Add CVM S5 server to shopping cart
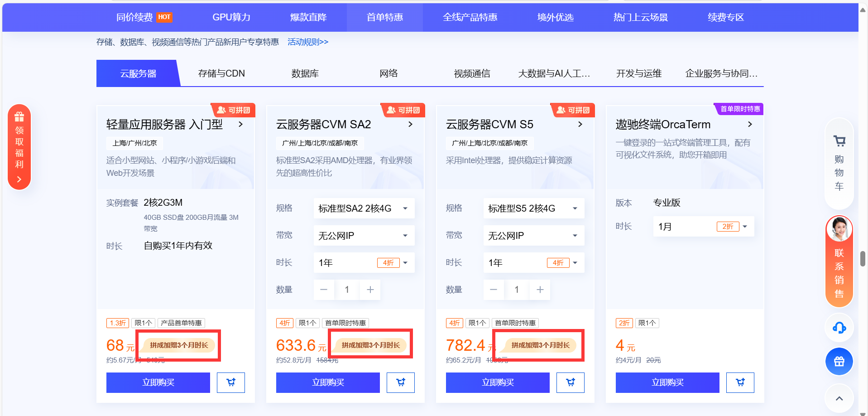This screenshot has width=868, height=416. point(571,382)
